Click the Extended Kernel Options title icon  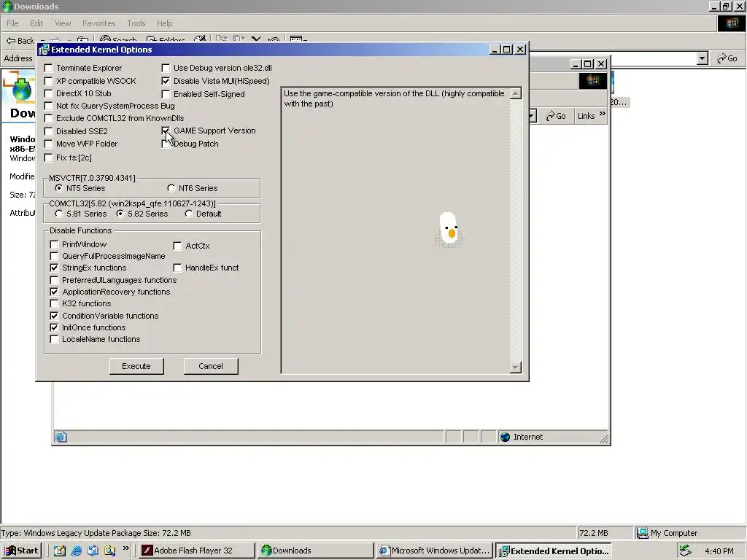pos(44,50)
